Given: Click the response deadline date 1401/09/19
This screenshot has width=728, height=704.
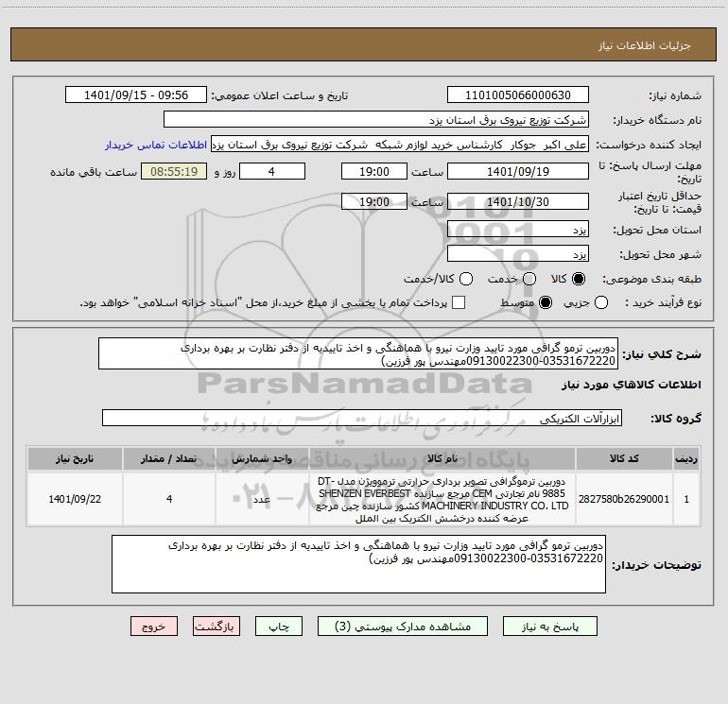Looking at the screenshot, I should click(518, 171).
